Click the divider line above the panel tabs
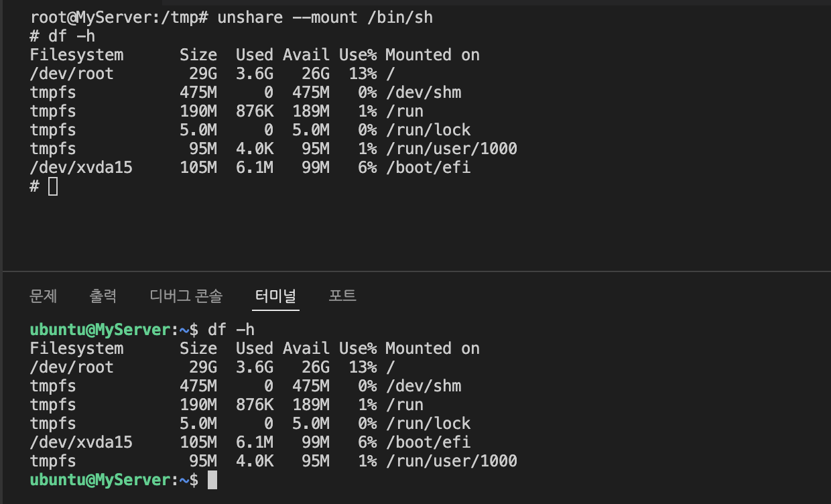 [x=417, y=271]
